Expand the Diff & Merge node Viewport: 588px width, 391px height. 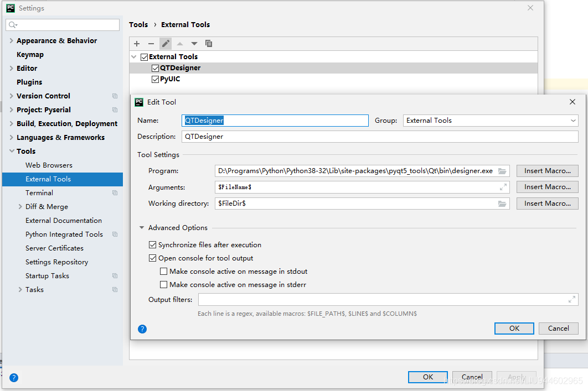pos(20,207)
